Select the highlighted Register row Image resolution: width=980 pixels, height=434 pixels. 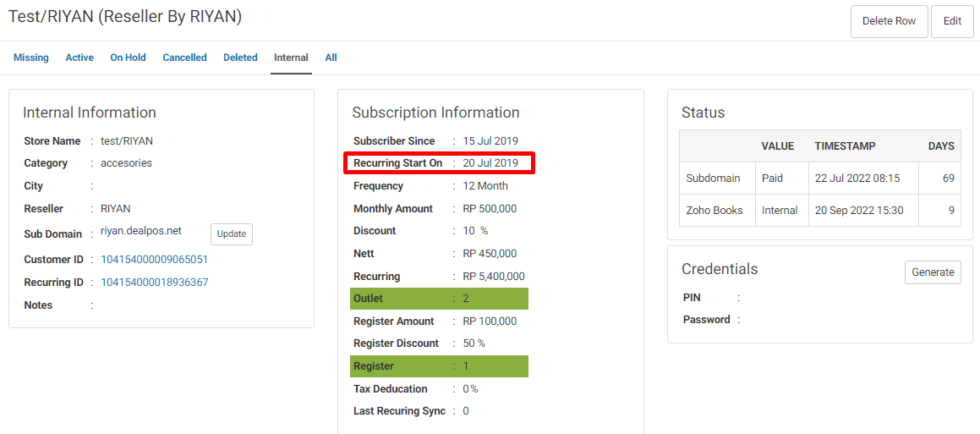pos(440,365)
